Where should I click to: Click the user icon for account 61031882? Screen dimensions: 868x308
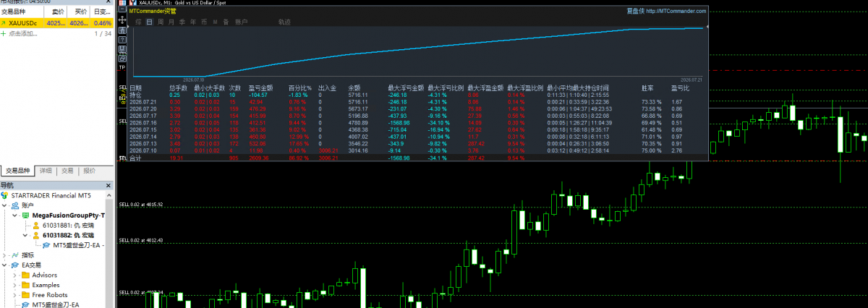pyautogui.click(x=36, y=236)
